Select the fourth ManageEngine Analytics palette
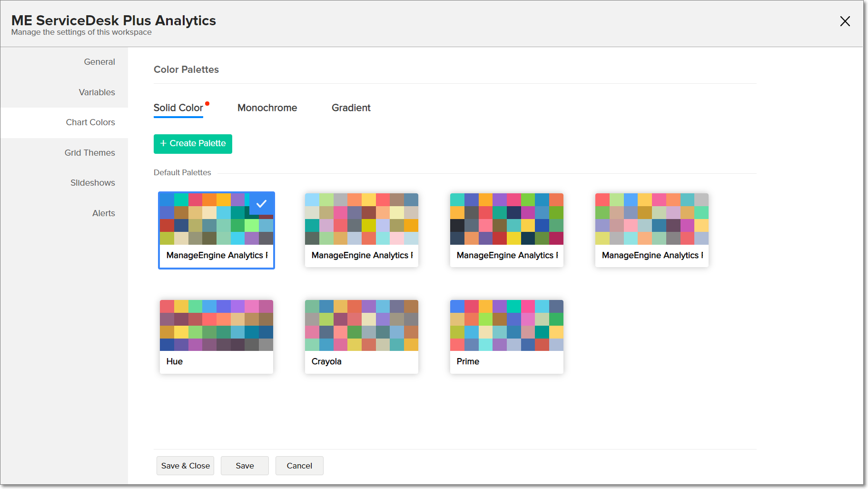Screen dimensions: 868x489 (651, 230)
